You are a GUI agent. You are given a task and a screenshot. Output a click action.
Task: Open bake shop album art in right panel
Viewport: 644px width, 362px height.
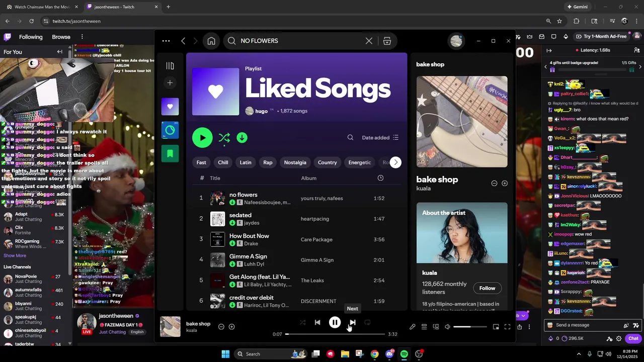(462, 122)
